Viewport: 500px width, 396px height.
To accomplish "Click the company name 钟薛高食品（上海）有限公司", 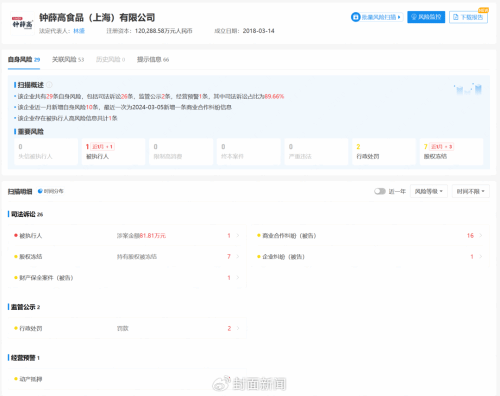I will point(97,17).
